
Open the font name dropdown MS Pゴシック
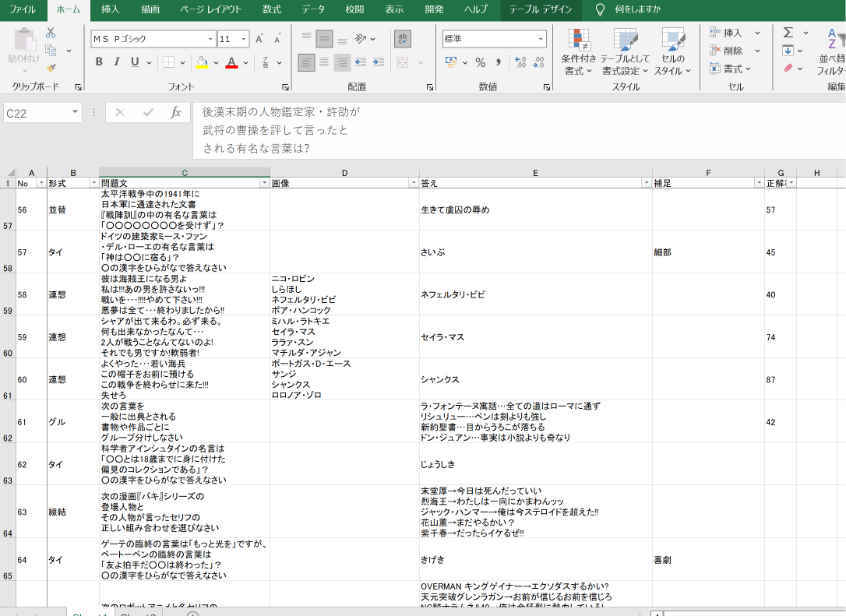click(x=210, y=39)
